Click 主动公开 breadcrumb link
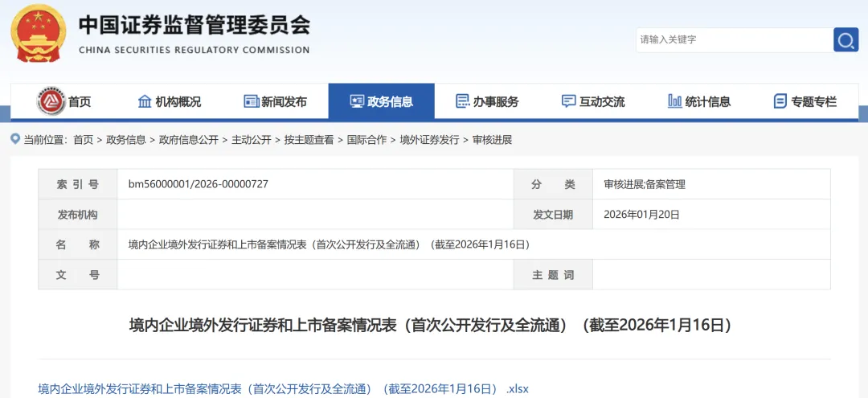Viewport: 868px width, 398px height. pyautogui.click(x=252, y=140)
